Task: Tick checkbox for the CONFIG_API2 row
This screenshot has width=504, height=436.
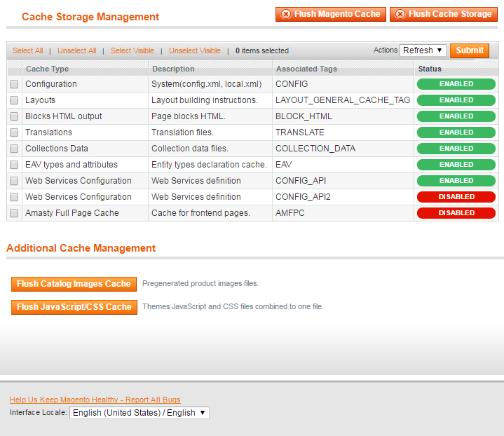Action: 14,197
